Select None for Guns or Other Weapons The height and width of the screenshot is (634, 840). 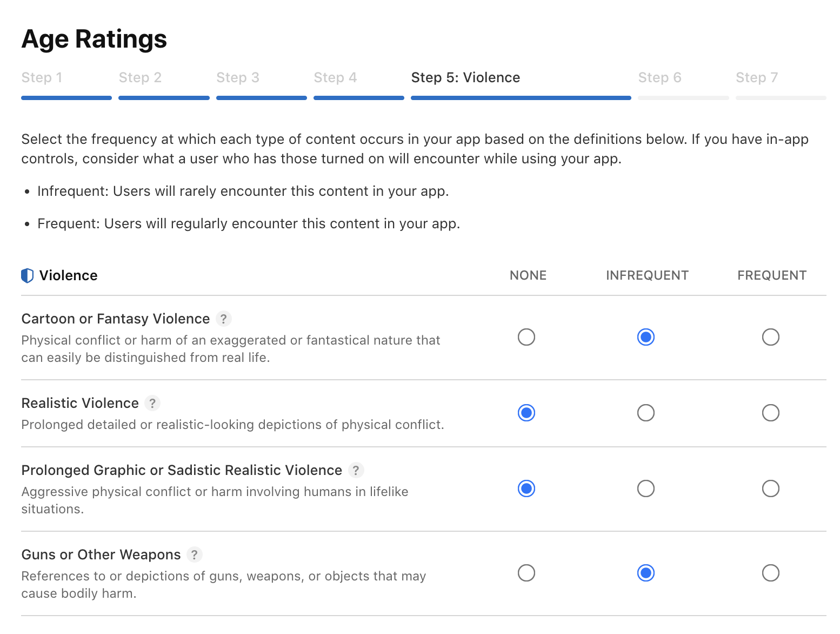(x=526, y=573)
